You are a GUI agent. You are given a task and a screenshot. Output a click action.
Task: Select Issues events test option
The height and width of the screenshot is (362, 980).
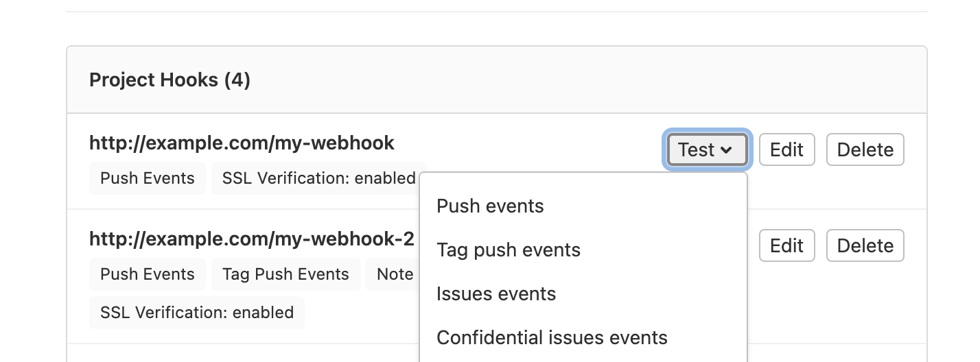(496, 293)
